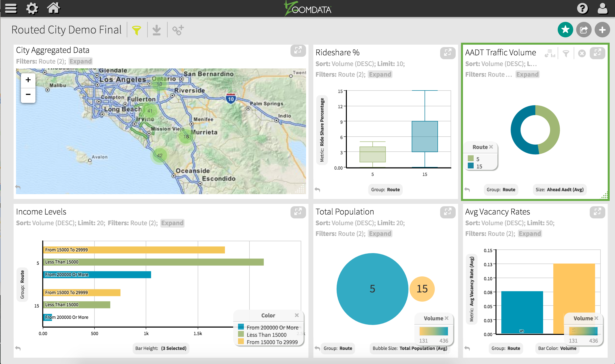The image size is (615, 364).
Task: Go to home via house icon
Action: pyautogui.click(x=53, y=8)
